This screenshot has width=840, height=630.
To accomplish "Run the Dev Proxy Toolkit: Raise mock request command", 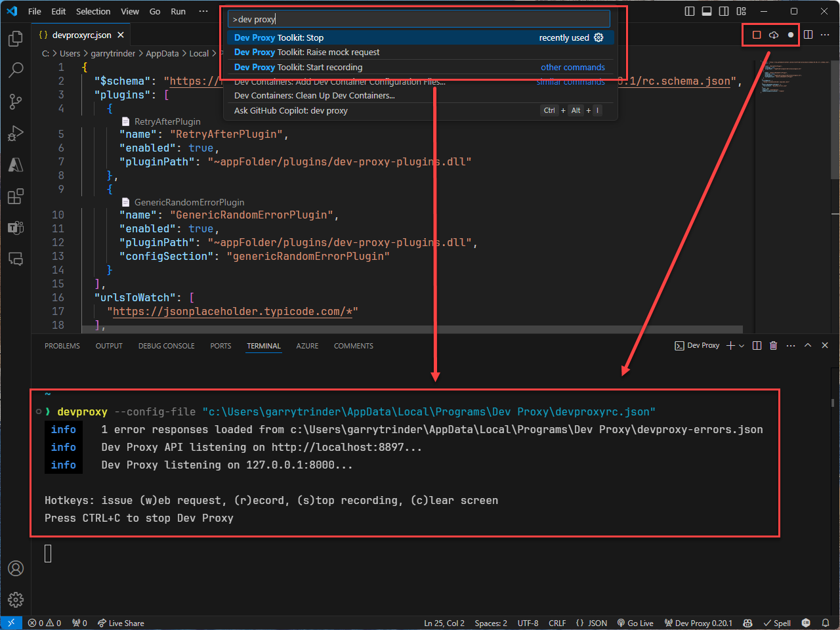I will point(308,52).
